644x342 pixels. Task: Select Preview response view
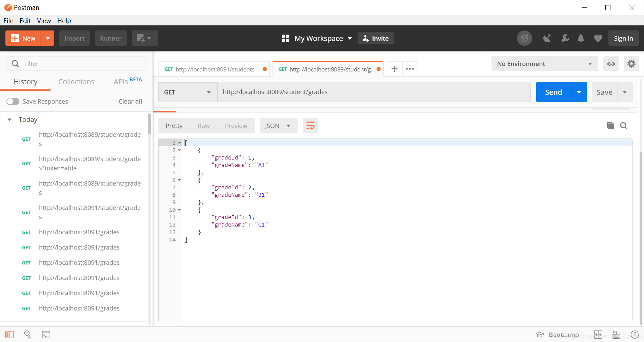click(236, 126)
